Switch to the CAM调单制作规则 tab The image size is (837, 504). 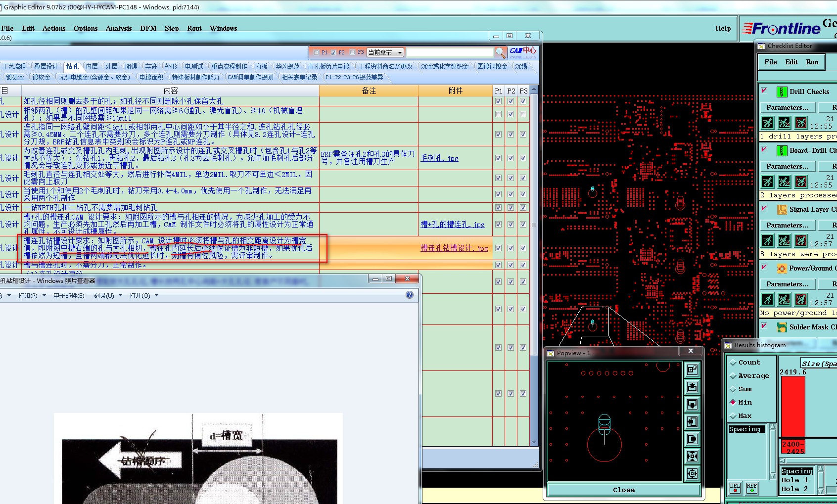coord(250,77)
